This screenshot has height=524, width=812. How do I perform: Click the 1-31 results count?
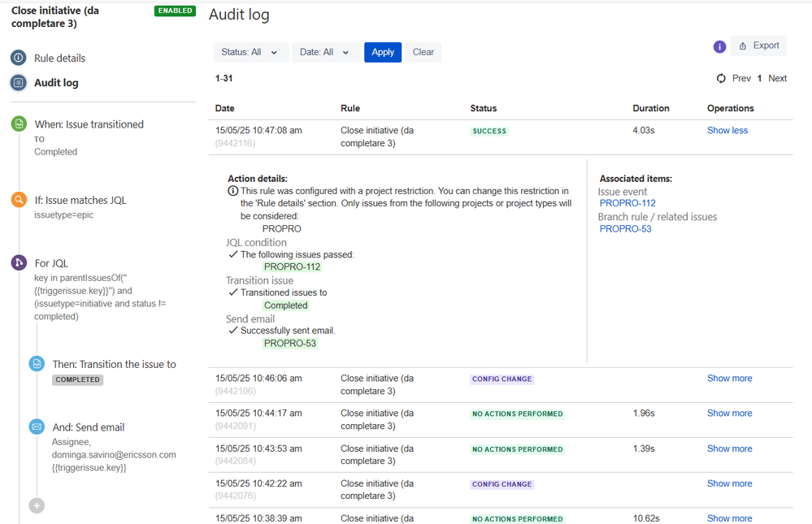(x=224, y=79)
